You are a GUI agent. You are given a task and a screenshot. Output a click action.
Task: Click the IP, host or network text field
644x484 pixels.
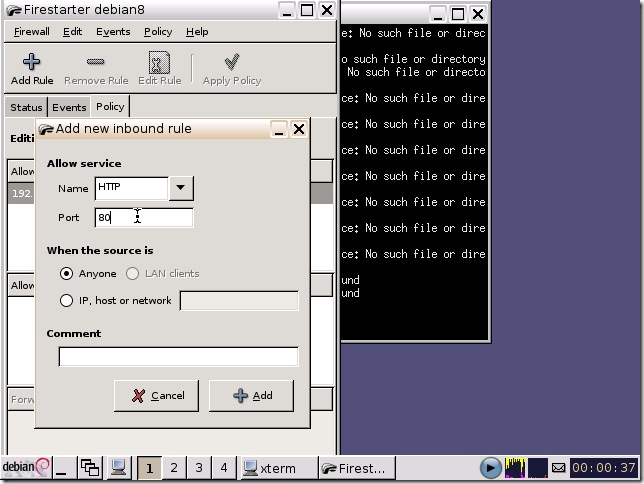(x=239, y=301)
